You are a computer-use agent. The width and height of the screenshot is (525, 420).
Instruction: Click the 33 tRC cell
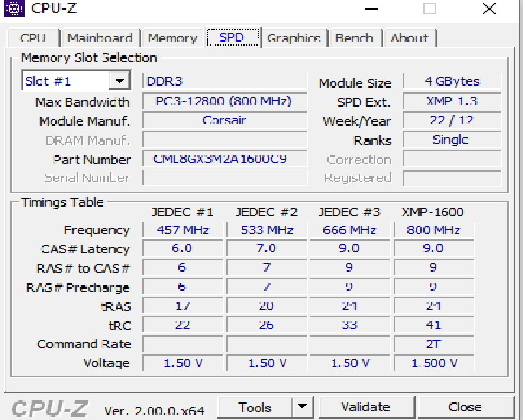pos(349,325)
